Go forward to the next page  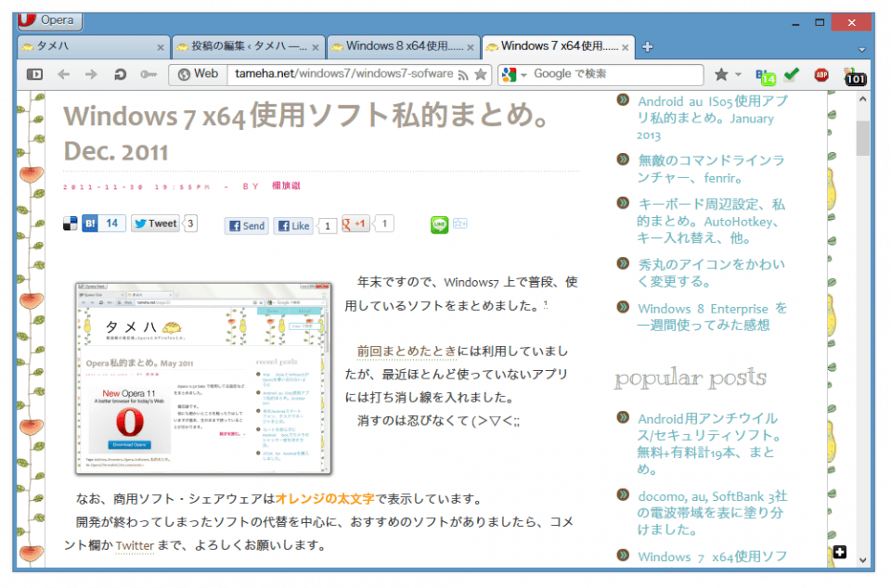[91, 74]
